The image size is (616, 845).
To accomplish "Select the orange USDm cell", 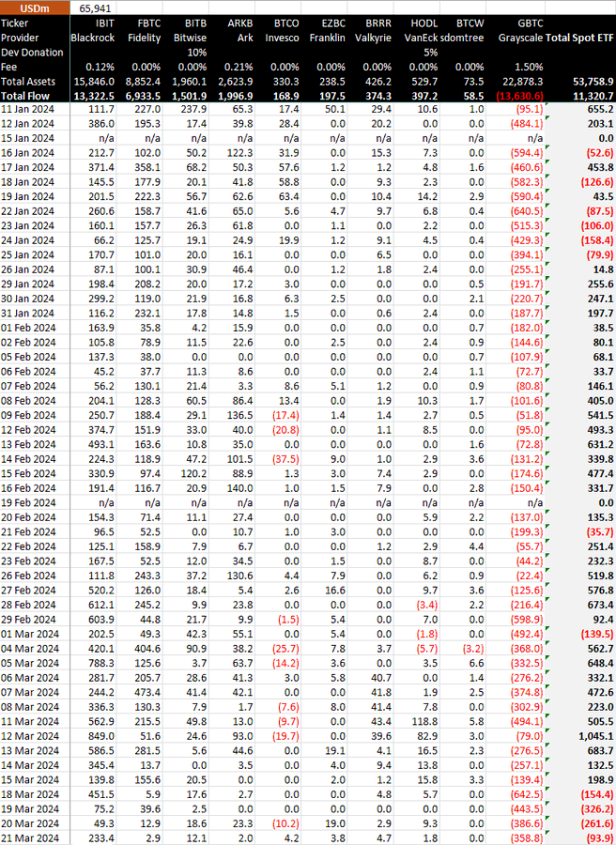I will click(35, 8).
